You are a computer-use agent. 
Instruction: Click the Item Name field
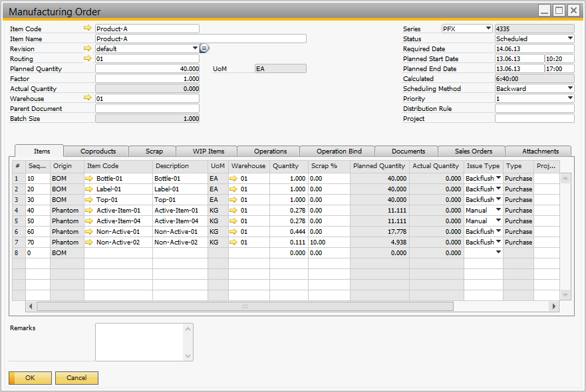[201, 39]
